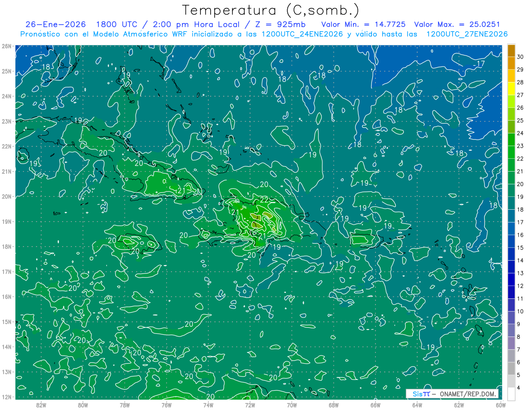
Task: Click the "12" value on the color scale
Action: click(520, 286)
